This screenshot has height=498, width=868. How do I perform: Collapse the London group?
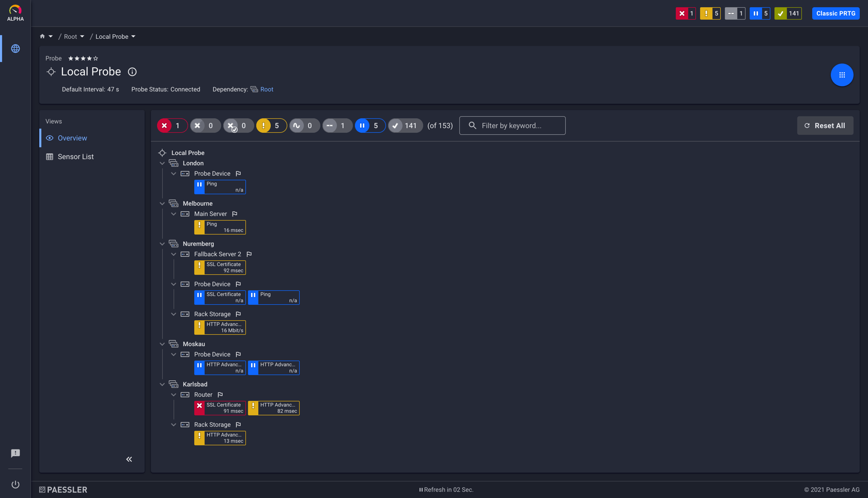(162, 163)
